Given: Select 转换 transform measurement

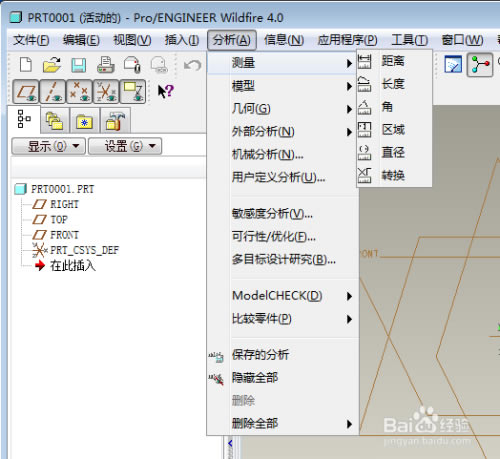Looking at the screenshot, I should 394,175.
